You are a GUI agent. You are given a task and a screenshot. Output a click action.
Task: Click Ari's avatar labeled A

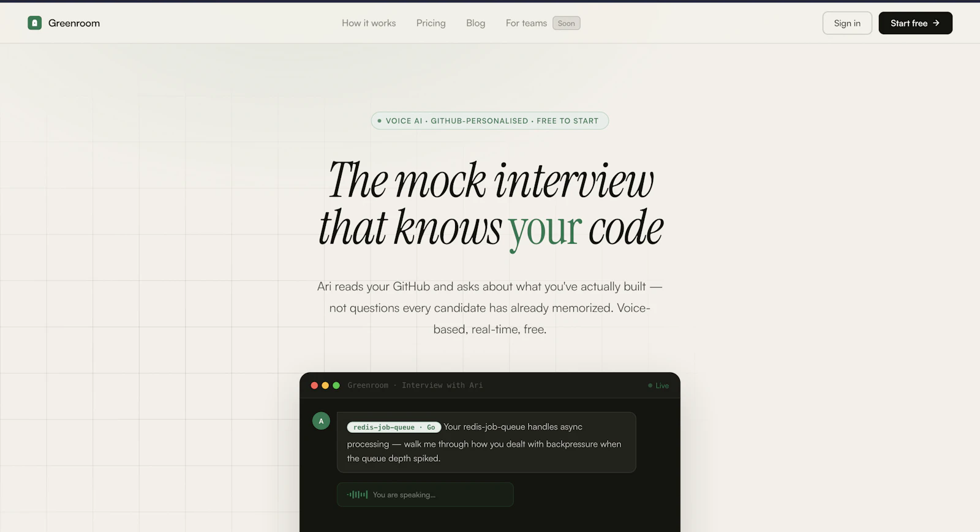click(x=321, y=421)
